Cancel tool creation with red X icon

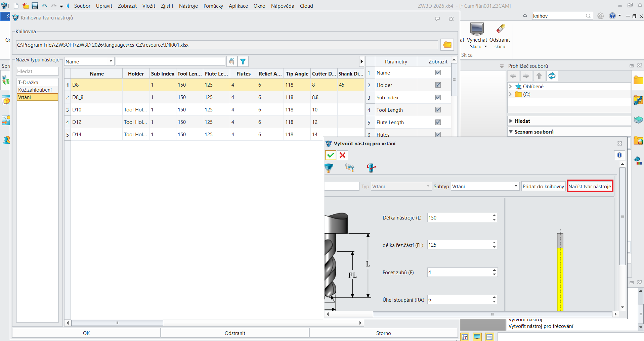(x=342, y=155)
